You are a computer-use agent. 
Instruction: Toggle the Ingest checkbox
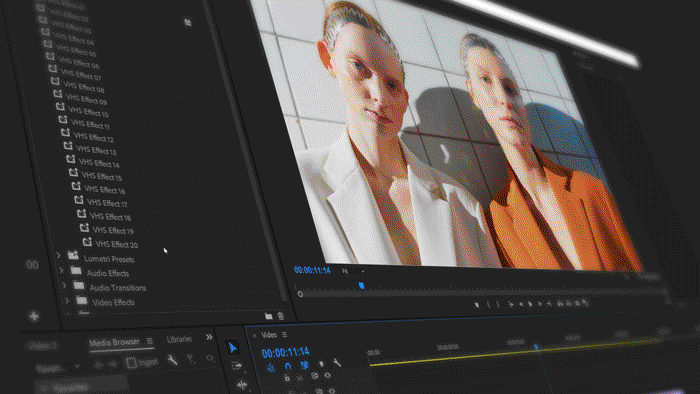click(131, 363)
